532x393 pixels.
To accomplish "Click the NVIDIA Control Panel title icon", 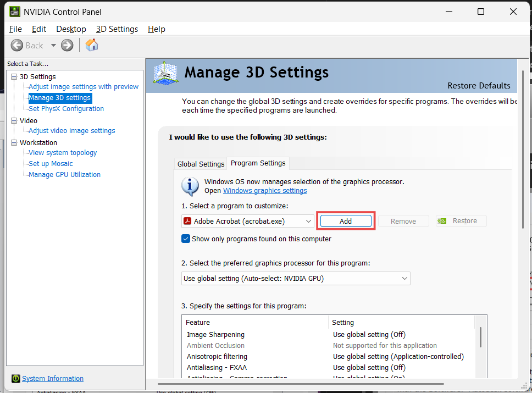I will click(15, 12).
